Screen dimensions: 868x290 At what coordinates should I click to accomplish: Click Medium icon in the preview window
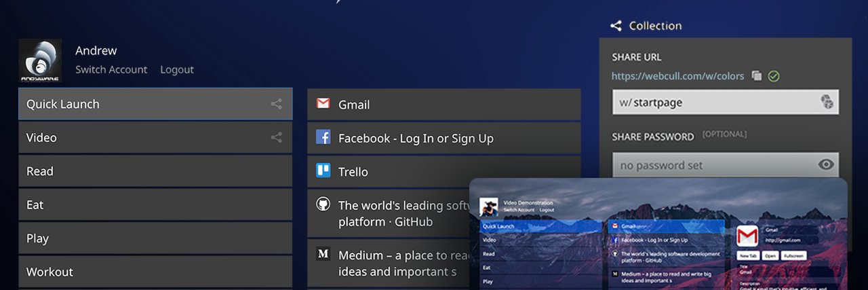click(x=614, y=274)
